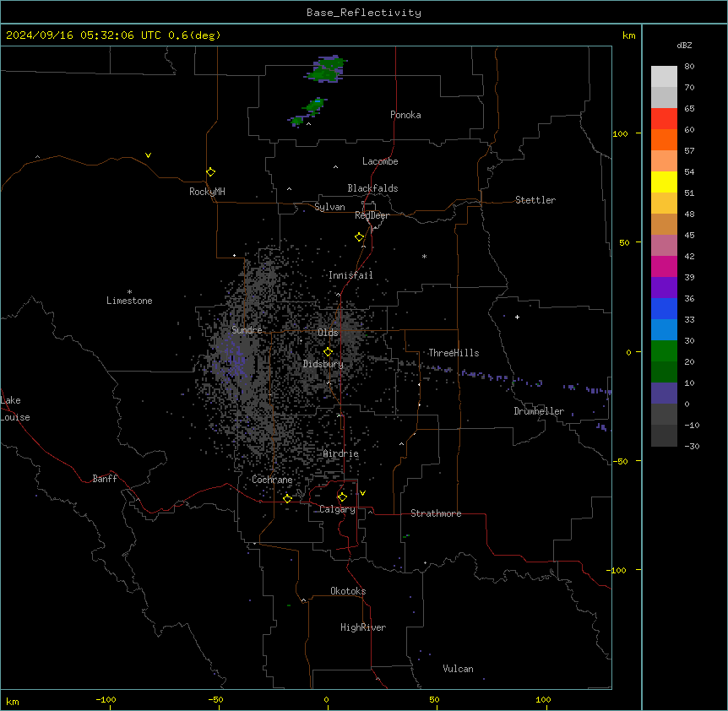Click the RedDeer city label
The height and width of the screenshot is (711, 728).
pyautogui.click(x=372, y=215)
